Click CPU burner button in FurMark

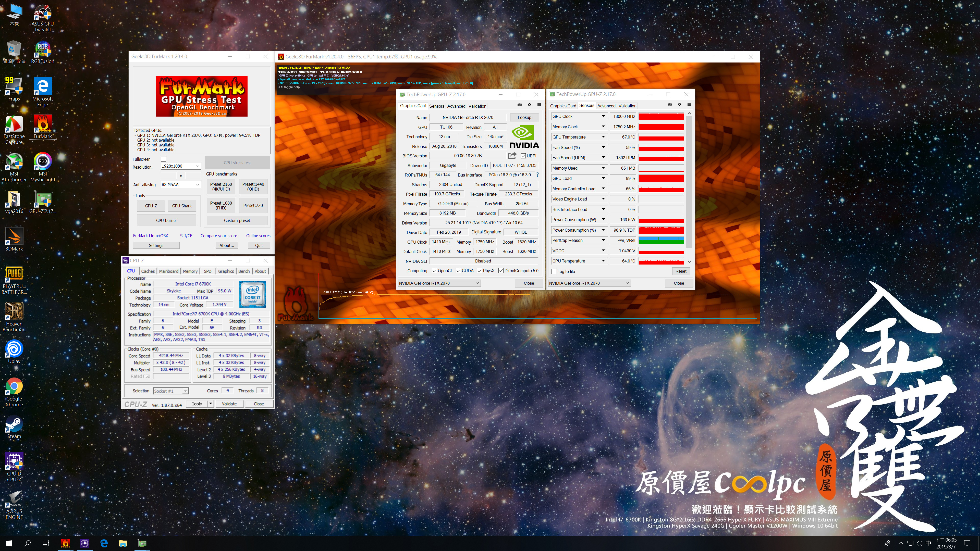pos(166,220)
